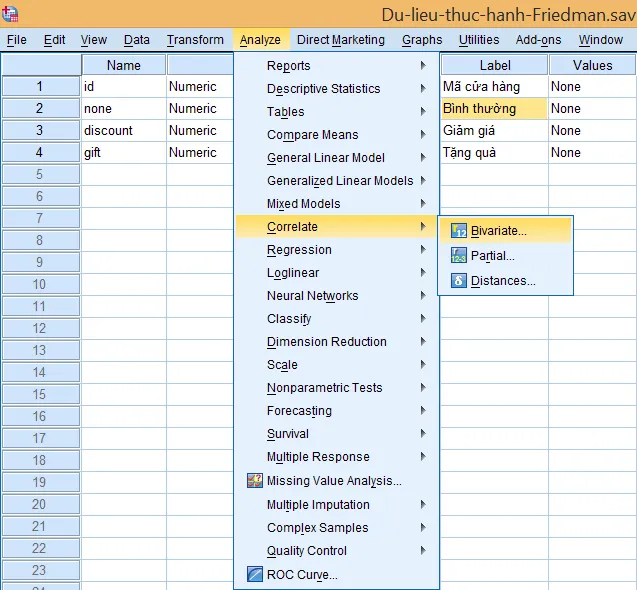Choose ROC Curve... from Analyze menu

(337, 575)
